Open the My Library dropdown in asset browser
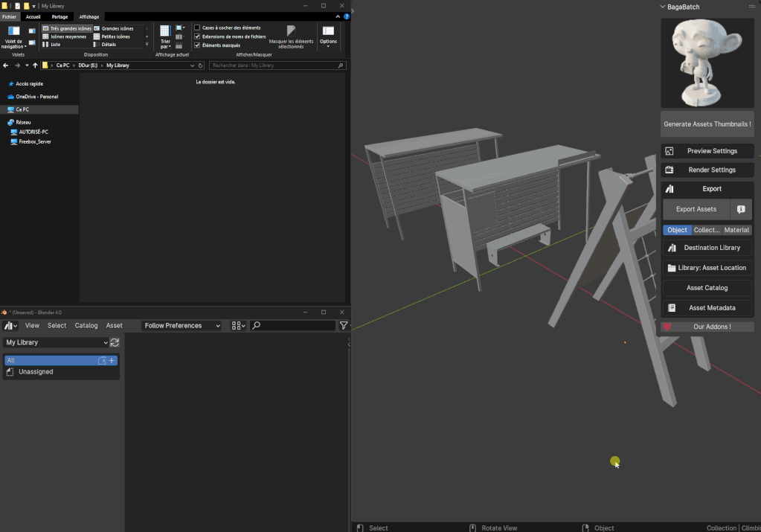Screen dimensions: 761x532 click(57, 343)
